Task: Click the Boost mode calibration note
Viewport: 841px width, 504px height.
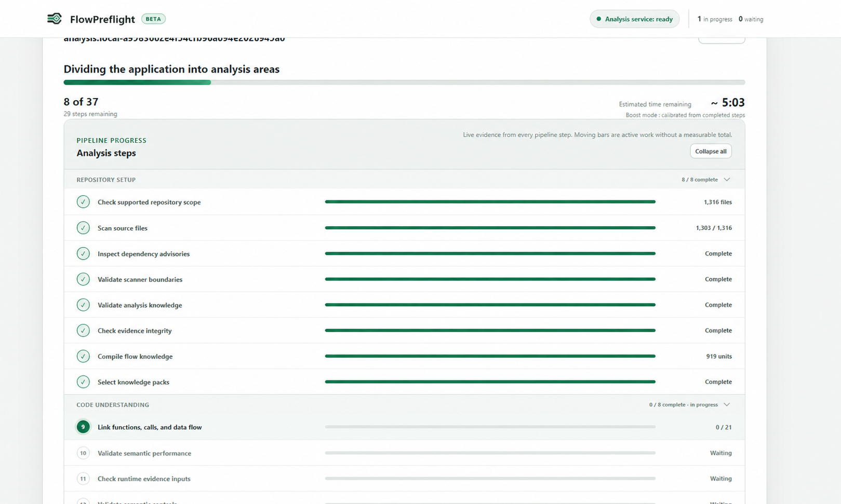Action: pyautogui.click(x=685, y=115)
